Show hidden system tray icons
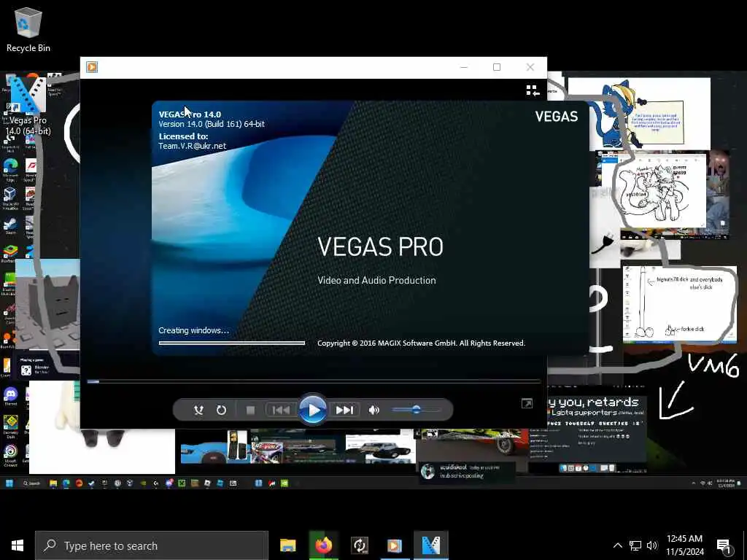Image resolution: width=747 pixels, height=560 pixels. tap(617, 545)
